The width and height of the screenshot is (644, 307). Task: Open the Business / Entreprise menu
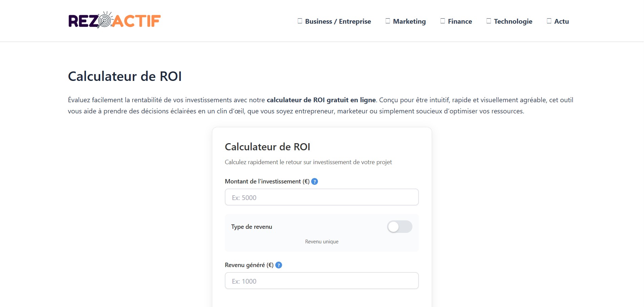(x=338, y=21)
